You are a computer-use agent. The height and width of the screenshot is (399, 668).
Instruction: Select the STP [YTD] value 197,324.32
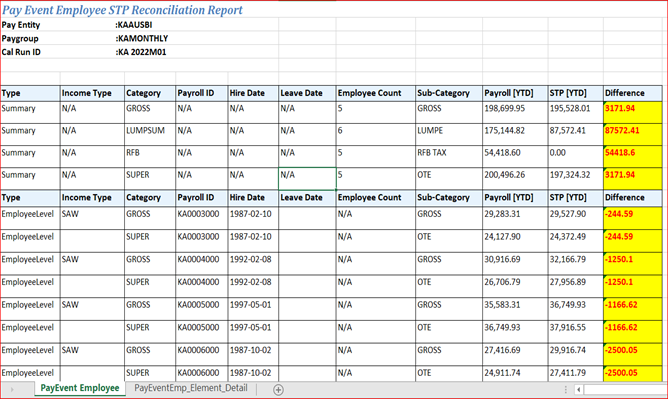(575, 179)
